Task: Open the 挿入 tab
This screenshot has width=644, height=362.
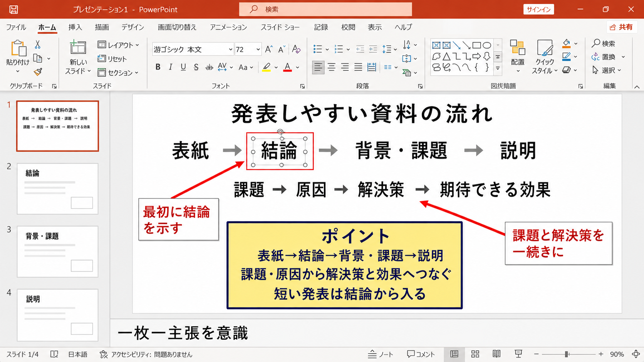Action: (75, 27)
